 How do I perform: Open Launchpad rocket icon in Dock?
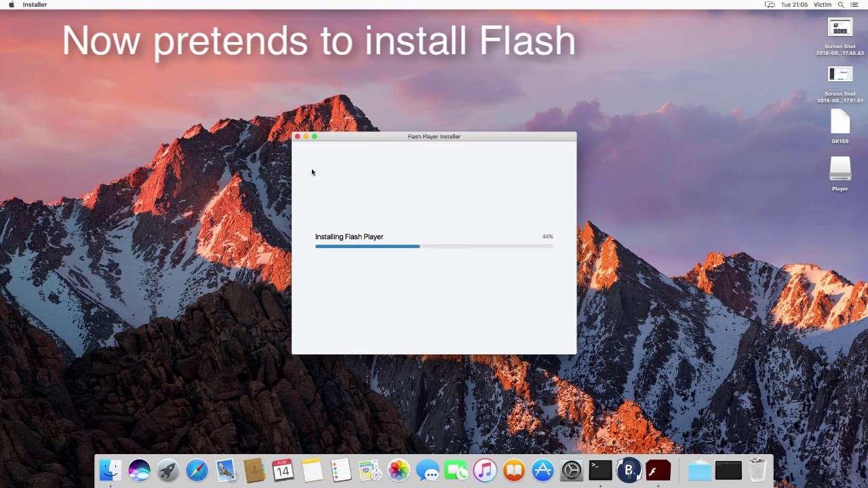click(x=168, y=470)
